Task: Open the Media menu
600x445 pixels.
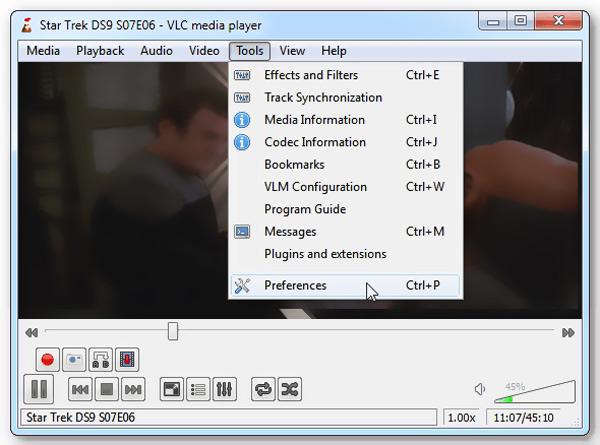Action: pyautogui.click(x=43, y=51)
